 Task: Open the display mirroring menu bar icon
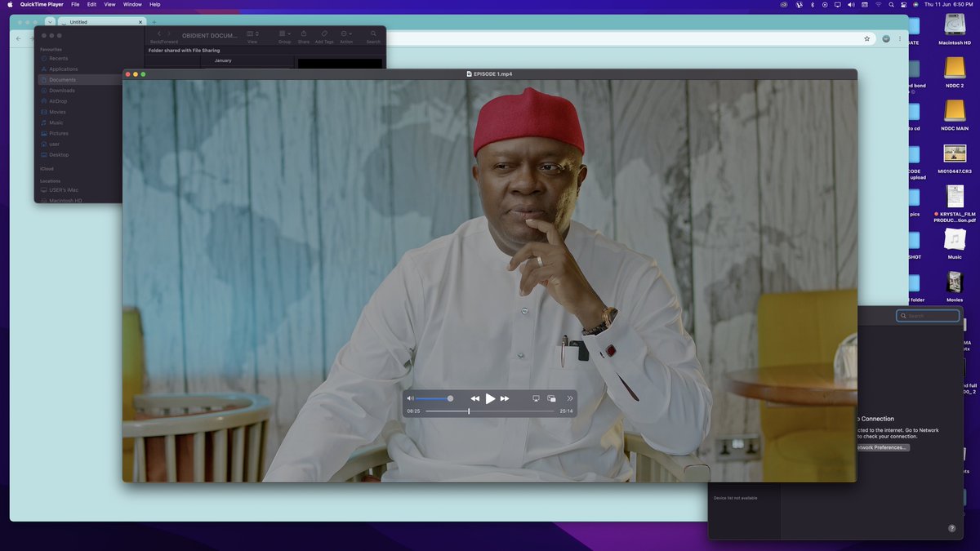pyautogui.click(x=837, y=4)
